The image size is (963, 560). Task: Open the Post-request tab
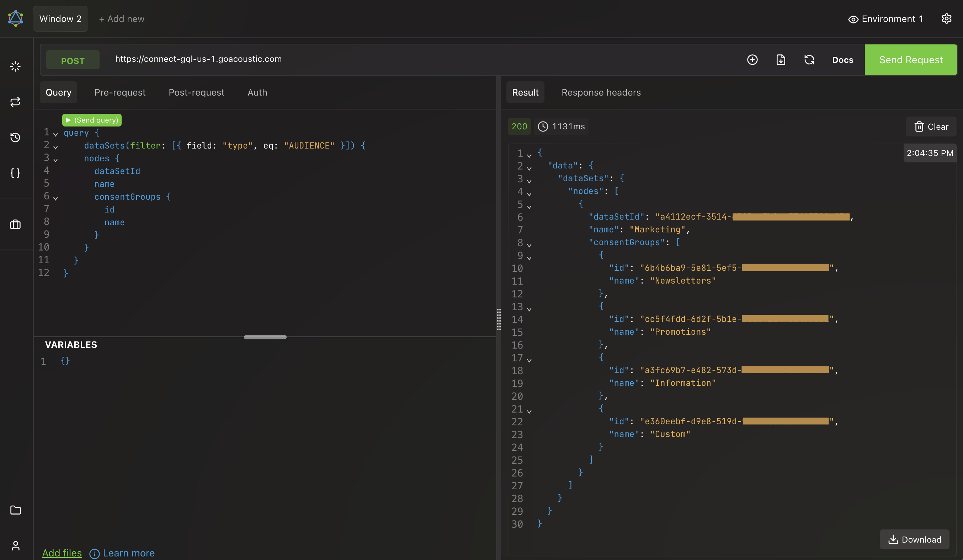196,92
